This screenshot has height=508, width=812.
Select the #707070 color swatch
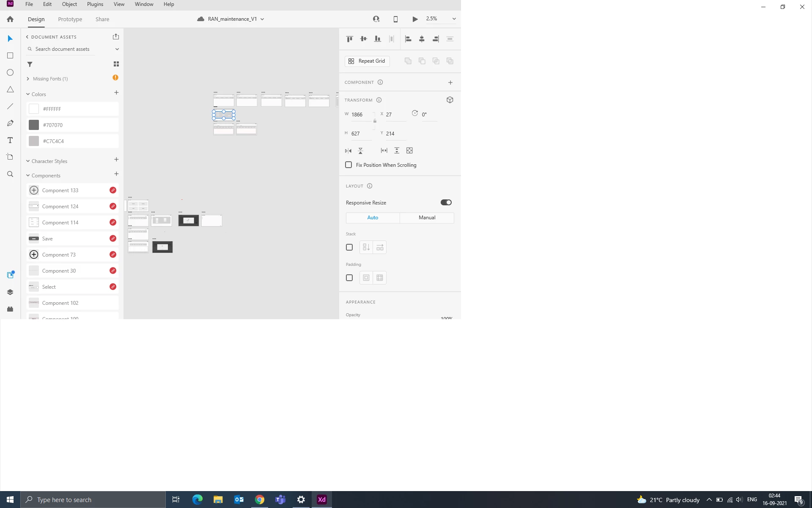34,125
